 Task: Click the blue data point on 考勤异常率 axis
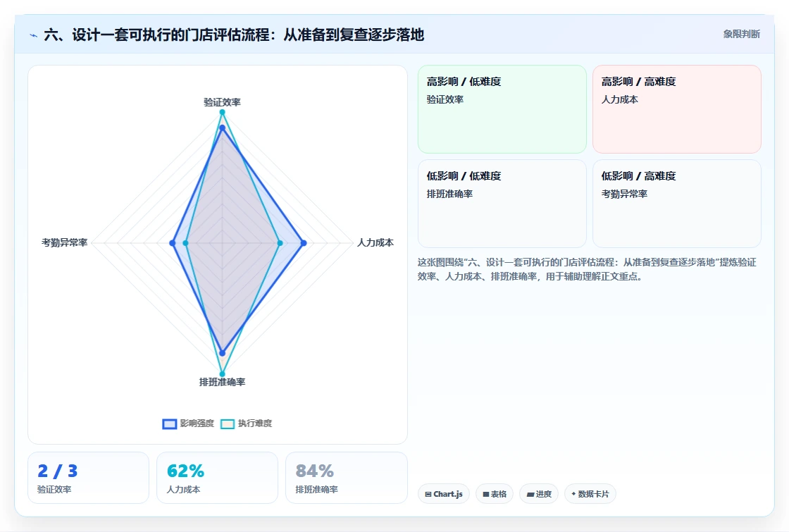[x=173, y=243]
